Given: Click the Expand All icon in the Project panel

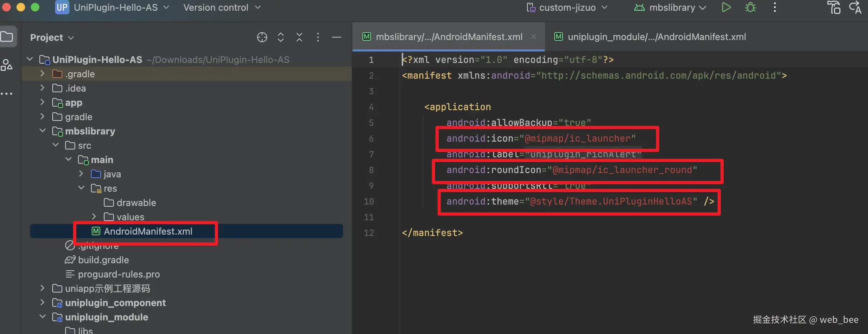Looking at the screenshot, I should 281,37.
